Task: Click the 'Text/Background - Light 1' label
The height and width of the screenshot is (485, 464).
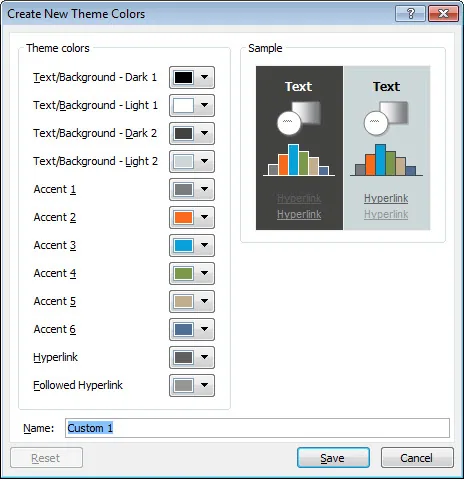Action: (95, 105)
